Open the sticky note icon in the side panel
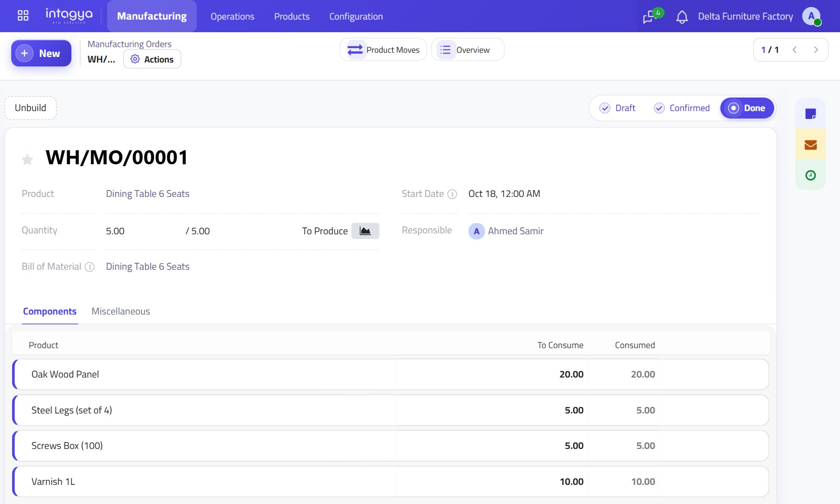 811,113
